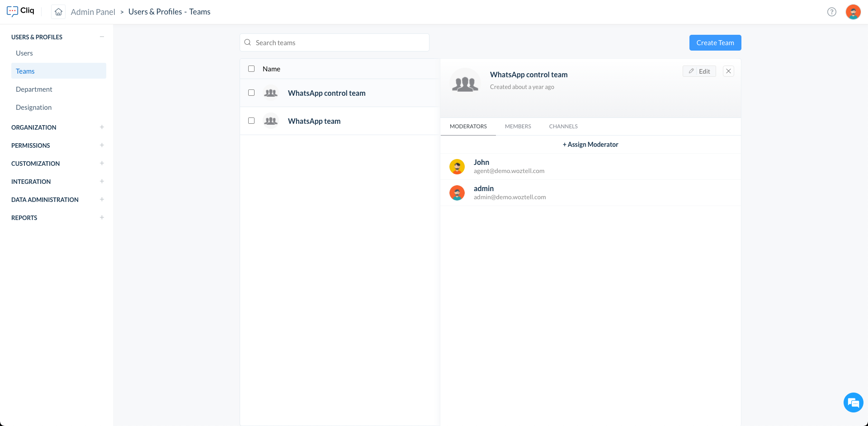This screenshot has height=426, width=868.
Task: Click admin's moderator avatar
Action: pos(457,193)
